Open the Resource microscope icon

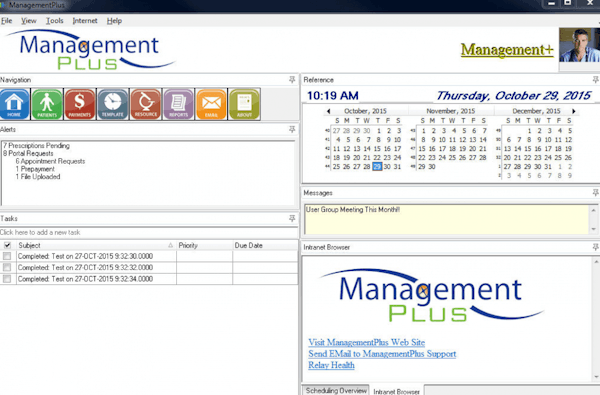[145, 104]
